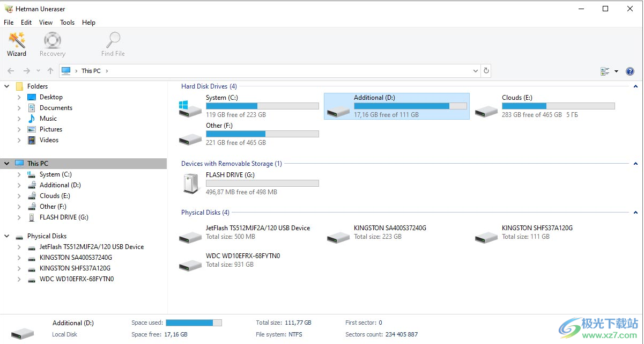Collapse the Hard Disk Drives group
Viewport: 644px width, 344px height.
(636, 86)
